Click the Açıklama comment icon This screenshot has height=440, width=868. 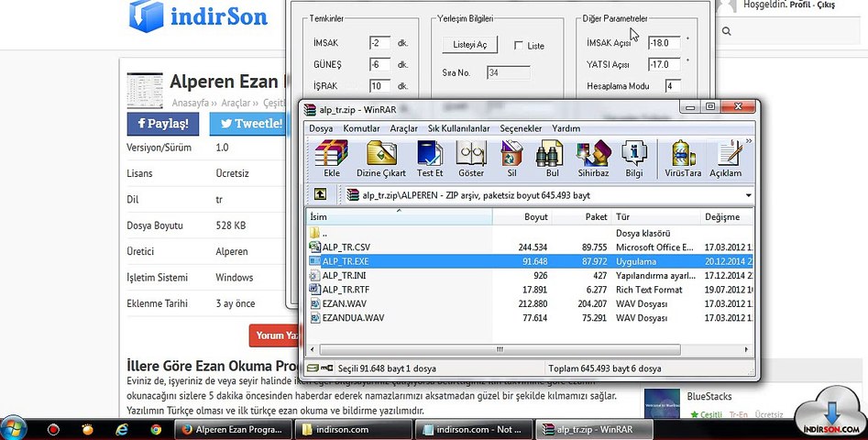pos(726,159)
